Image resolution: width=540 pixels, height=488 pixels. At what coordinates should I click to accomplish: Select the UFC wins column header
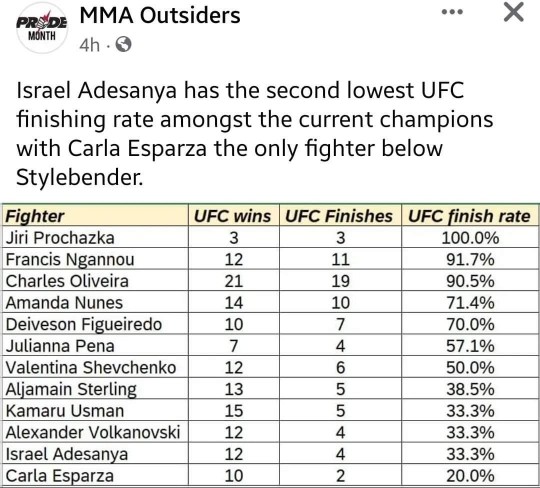232,216
